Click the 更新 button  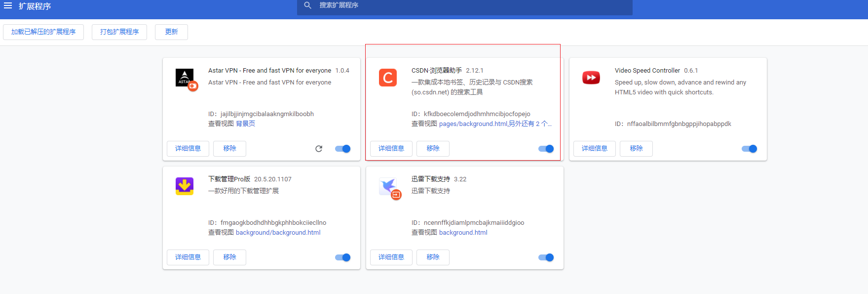[171, 32]
